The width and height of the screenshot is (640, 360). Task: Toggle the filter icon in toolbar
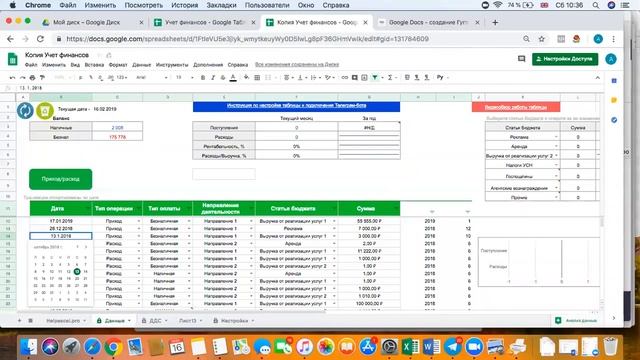(x=375, y=78)
